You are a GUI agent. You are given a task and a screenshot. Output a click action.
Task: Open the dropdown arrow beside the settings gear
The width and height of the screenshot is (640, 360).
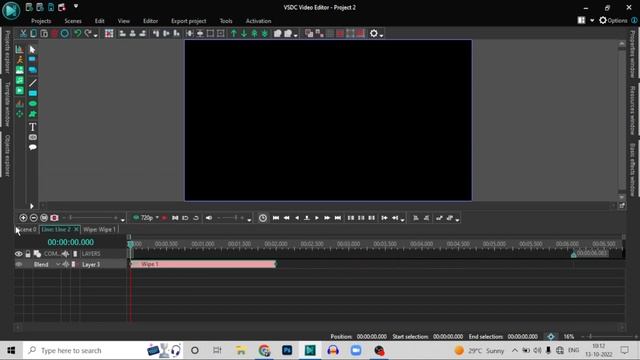(381, 36)
